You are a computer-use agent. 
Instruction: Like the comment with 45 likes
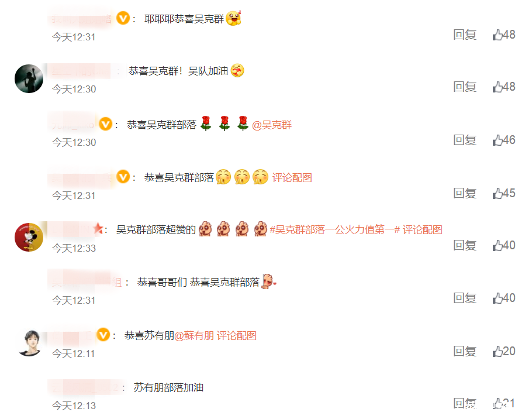point(504,193)
